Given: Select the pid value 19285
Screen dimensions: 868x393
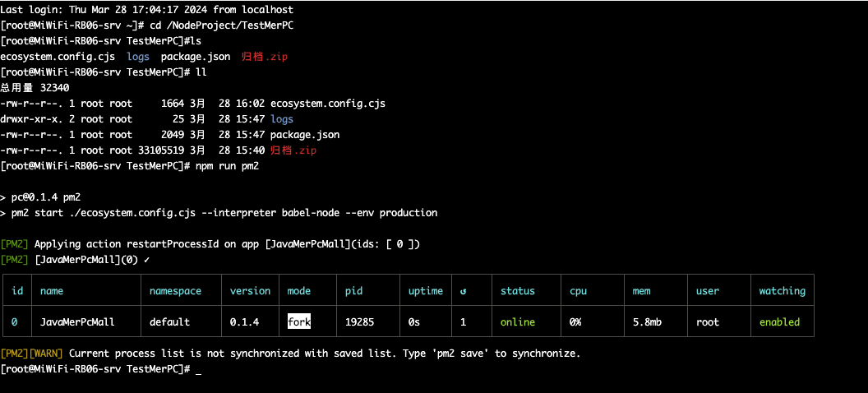Looking at the screenshot, I should coord(359,321).
